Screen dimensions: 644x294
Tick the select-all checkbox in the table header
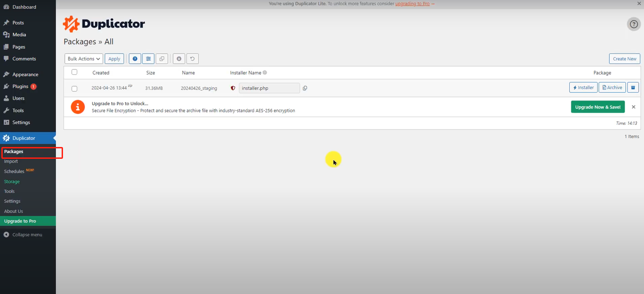coord(74,72)
